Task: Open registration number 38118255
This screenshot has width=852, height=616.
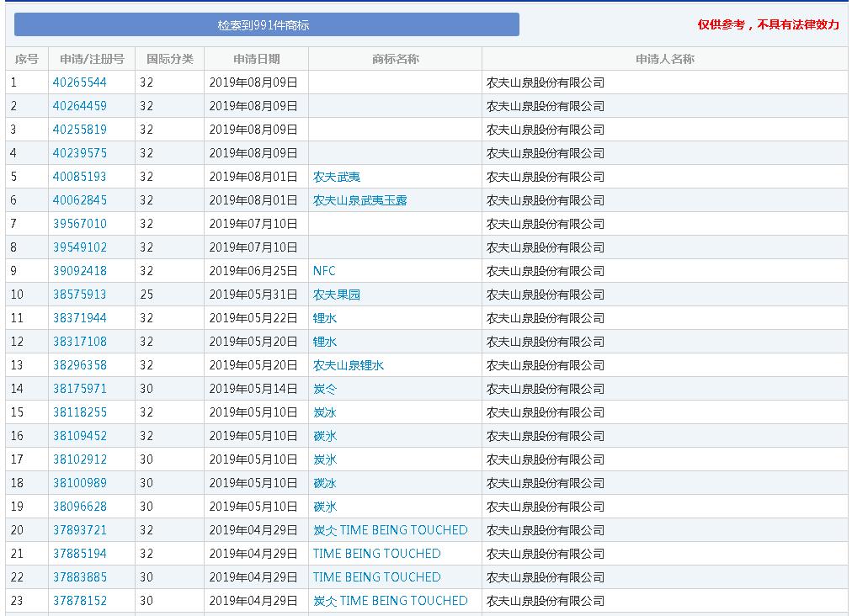Action: point(80,412)
